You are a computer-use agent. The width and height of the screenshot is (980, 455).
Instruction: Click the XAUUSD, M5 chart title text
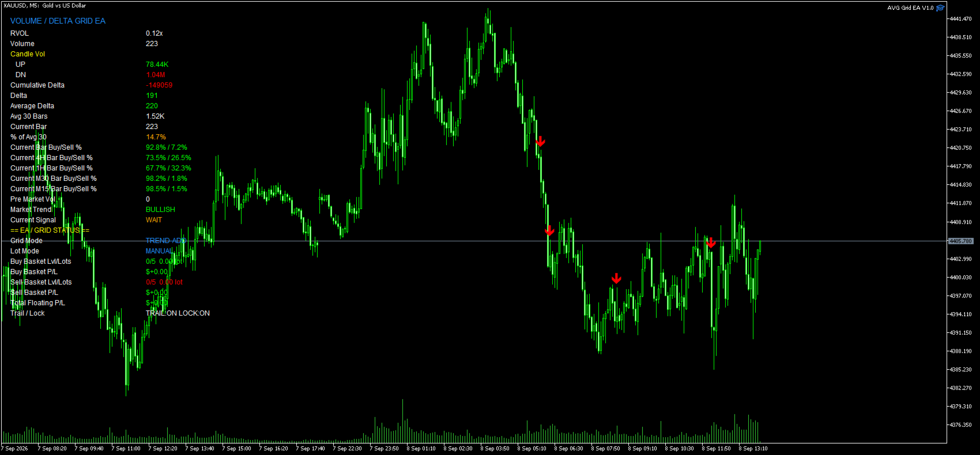click(44, 6)
